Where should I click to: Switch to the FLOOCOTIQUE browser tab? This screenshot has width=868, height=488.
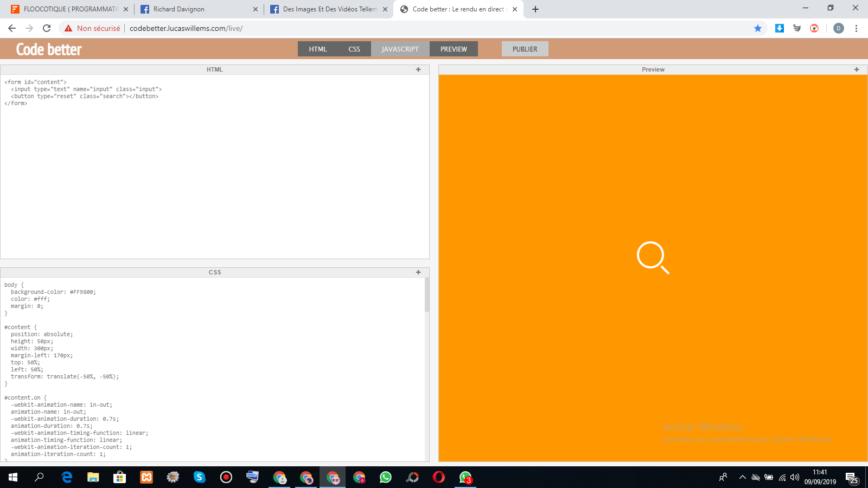(x=69, y=9)
